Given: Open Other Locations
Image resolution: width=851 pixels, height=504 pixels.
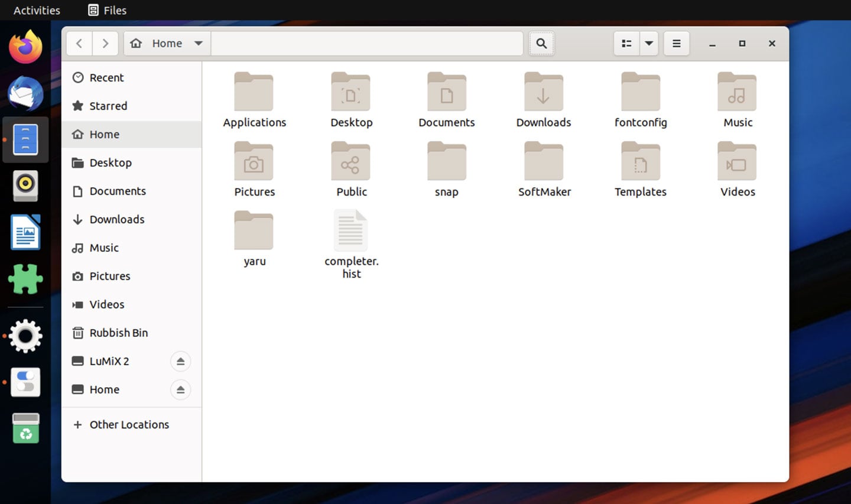Looking at the screenshot, I should [x=131, y=424].
